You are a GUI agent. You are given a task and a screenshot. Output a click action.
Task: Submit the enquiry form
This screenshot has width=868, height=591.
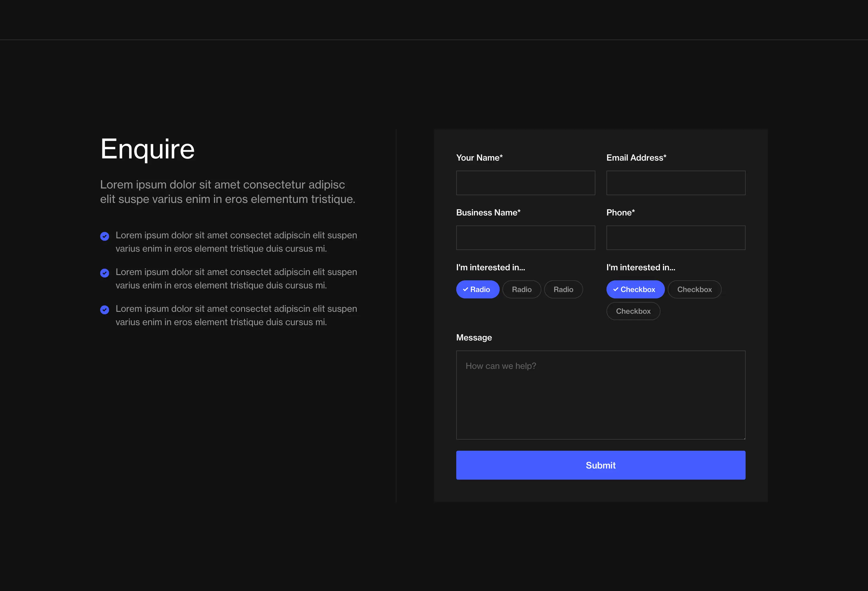(601, 465)
